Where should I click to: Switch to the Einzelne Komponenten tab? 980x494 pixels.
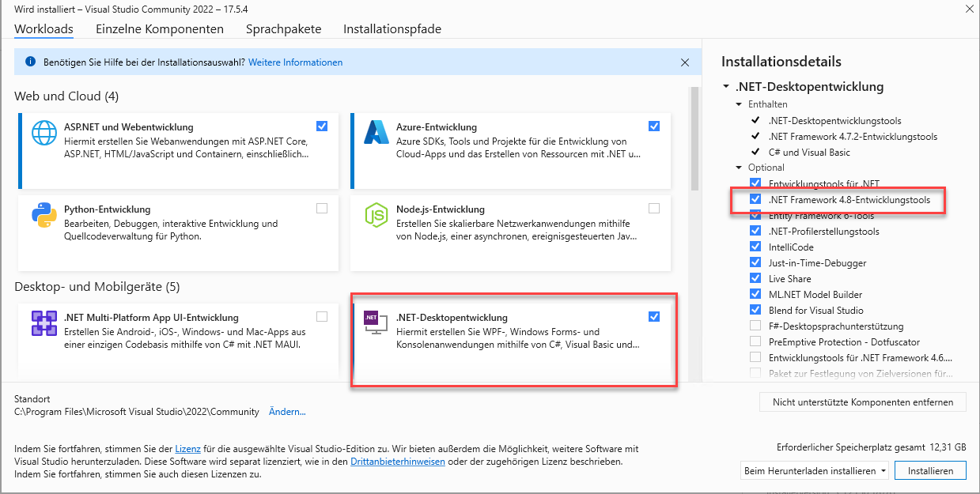[x=160, y=29]
